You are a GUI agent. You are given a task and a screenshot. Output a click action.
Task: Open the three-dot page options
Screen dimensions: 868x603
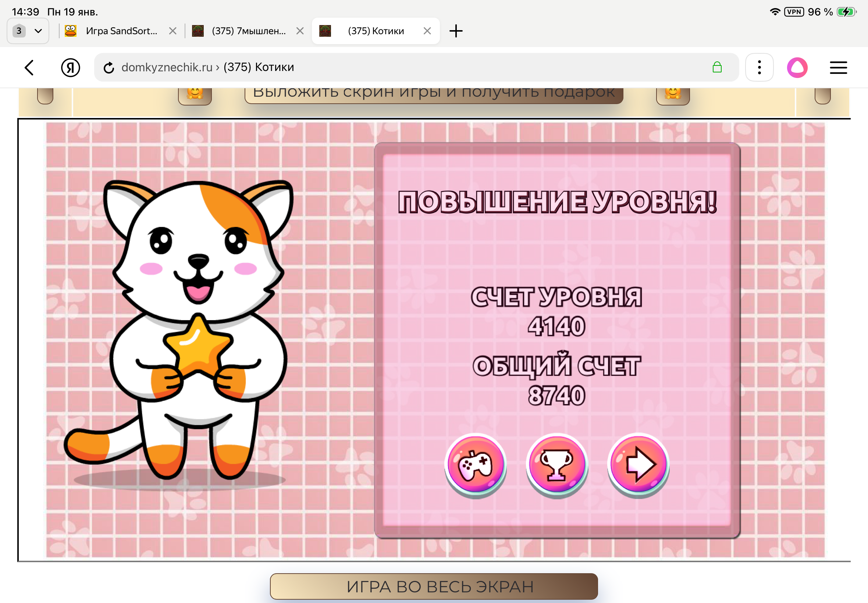pyautogui.click(x=759, y=68)
